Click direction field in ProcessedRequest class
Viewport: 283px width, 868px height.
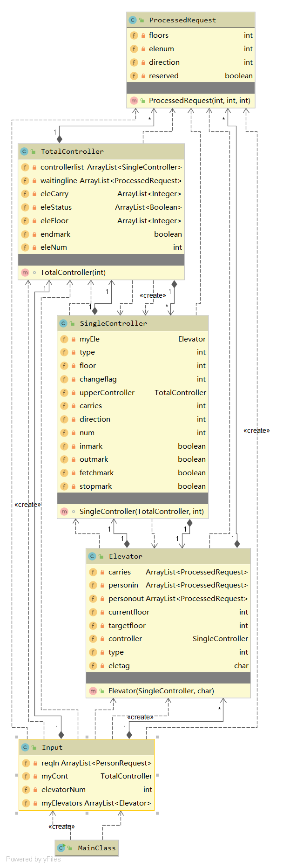click(164, 62)
